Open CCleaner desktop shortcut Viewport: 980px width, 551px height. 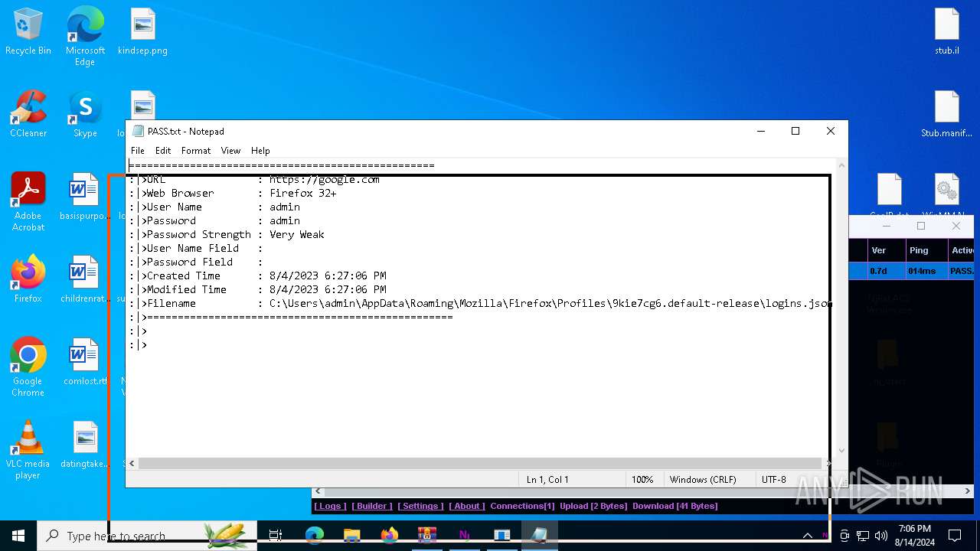pyautogui.click(x=28, y=115)
